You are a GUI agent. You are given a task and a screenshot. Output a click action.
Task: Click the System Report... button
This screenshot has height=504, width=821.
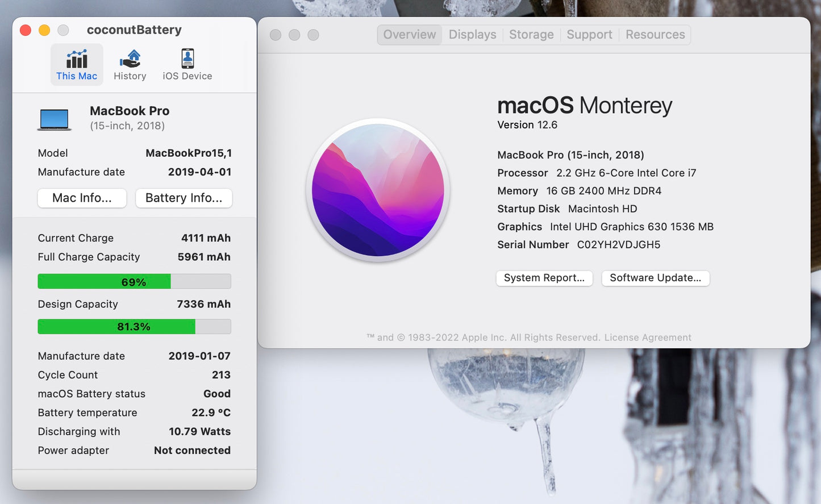(x=544, y=278)
